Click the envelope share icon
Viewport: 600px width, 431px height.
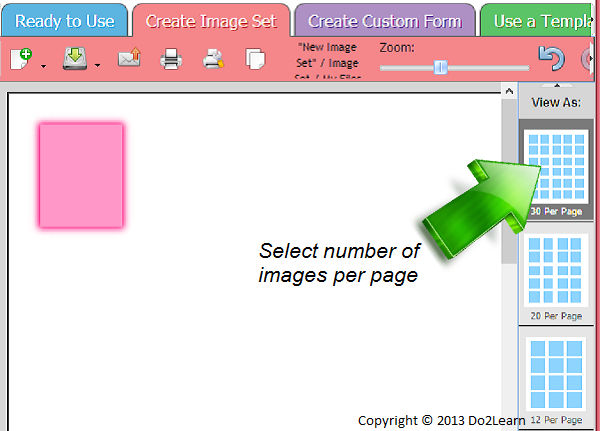pyautogui.click(x=130, y=61)
